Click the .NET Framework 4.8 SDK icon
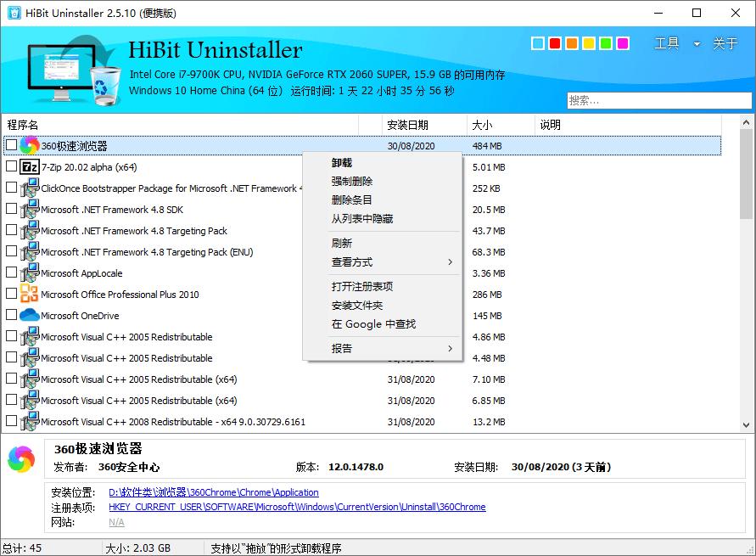This screenshot has height=556, width=756. point(29,210)
